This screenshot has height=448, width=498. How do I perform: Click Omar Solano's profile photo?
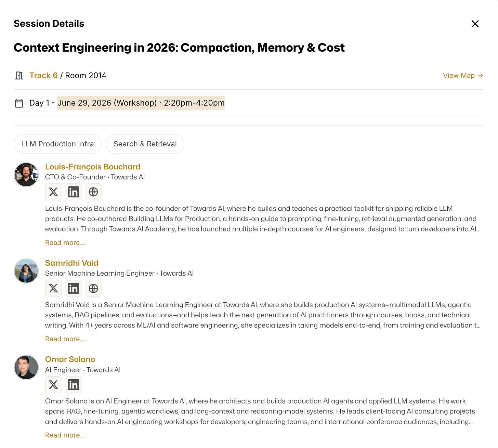click(26, 367)
